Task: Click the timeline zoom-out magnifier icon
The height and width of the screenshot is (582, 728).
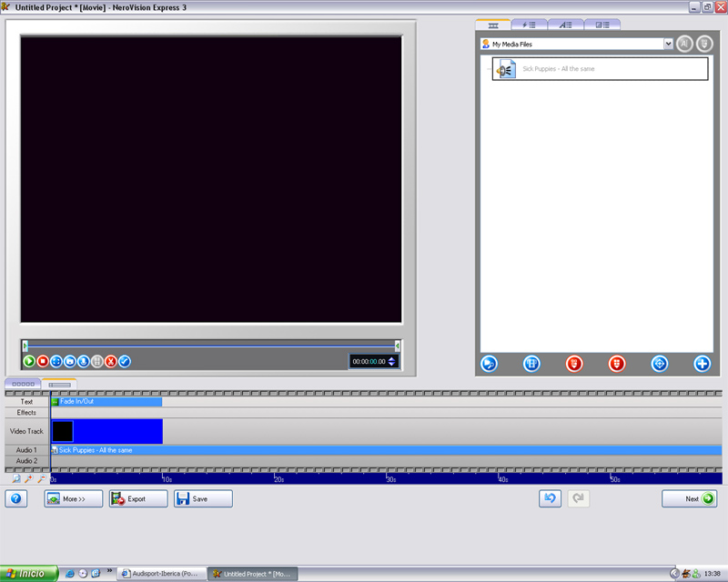Action: pyautogui.click(x=42, y=478)
